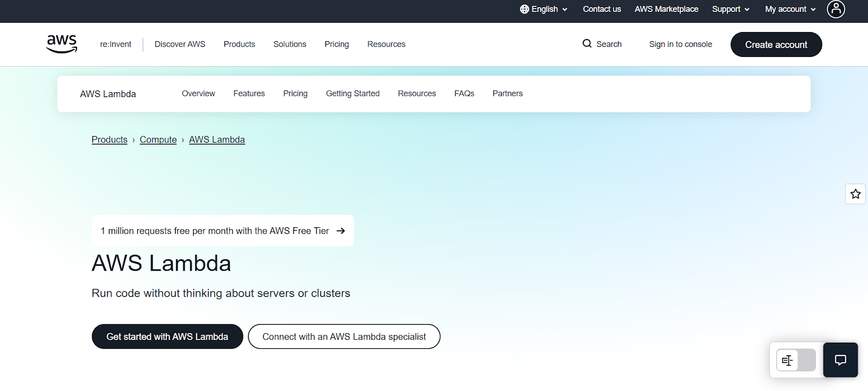Click Get started with AWS Lambda
The width and height of the screenshot is (868, 391).
(167, 337)
